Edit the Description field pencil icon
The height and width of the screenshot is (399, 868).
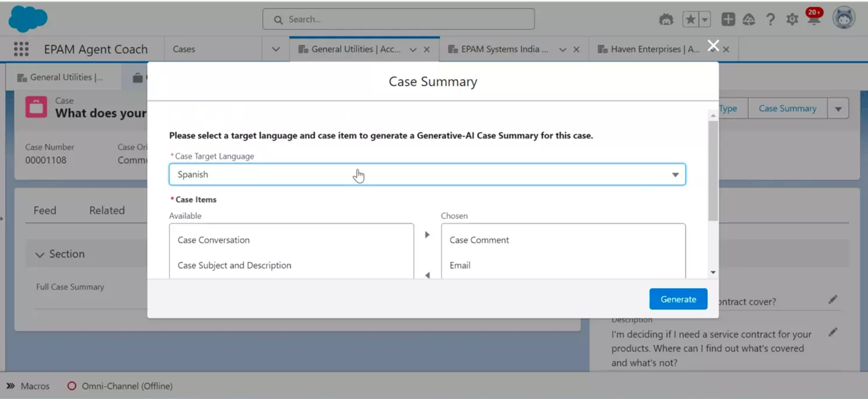pos(832,332)
